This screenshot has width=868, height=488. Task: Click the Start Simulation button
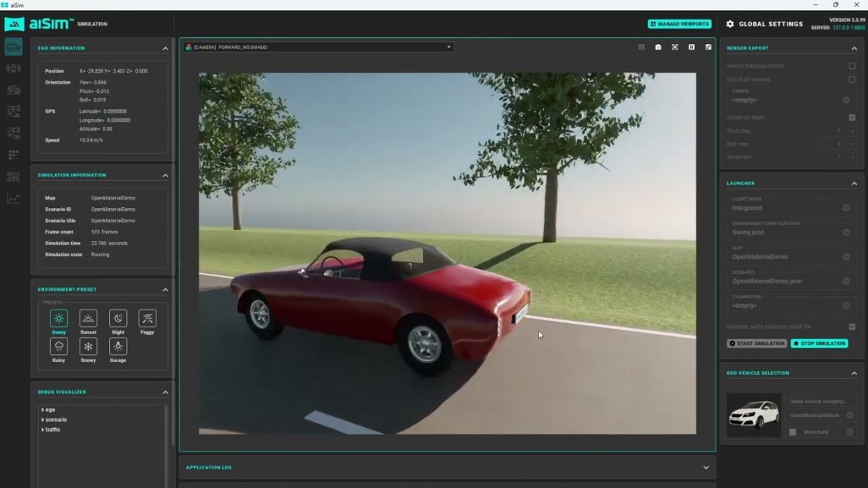pyautogui.click(x=757, y=343)
